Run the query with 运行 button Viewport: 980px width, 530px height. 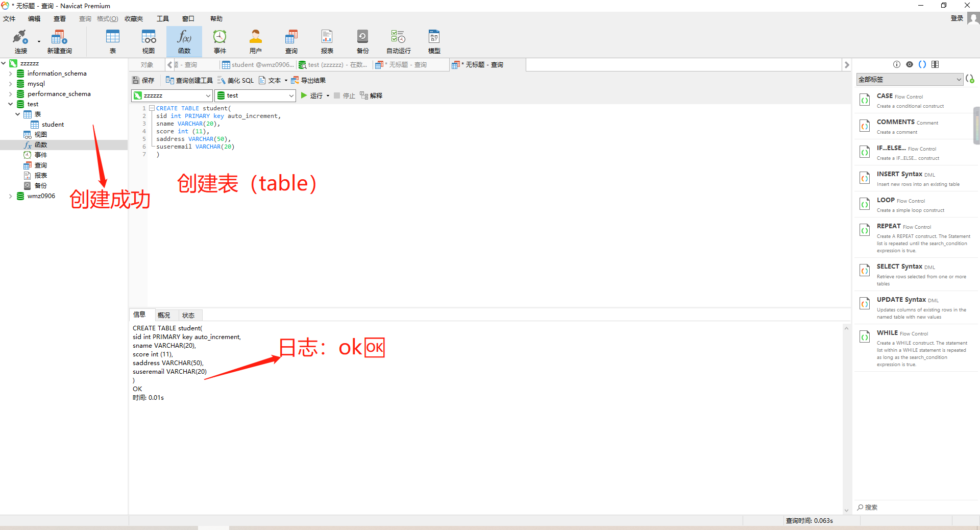[312, 95]
